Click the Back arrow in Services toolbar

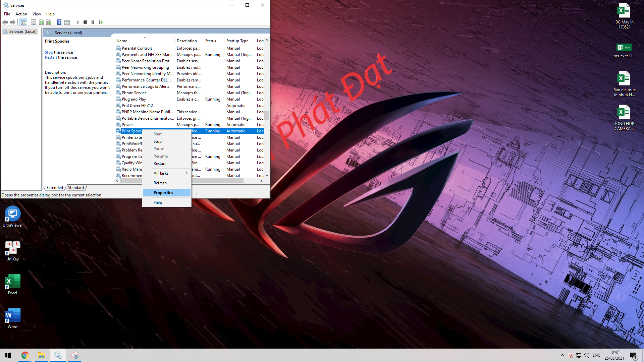pos(5,22)
